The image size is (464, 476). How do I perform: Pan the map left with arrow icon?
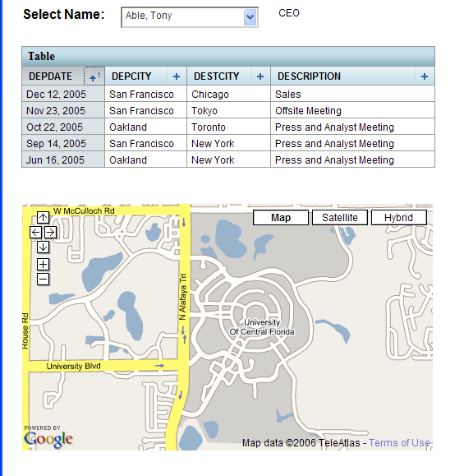coord(36,232)
